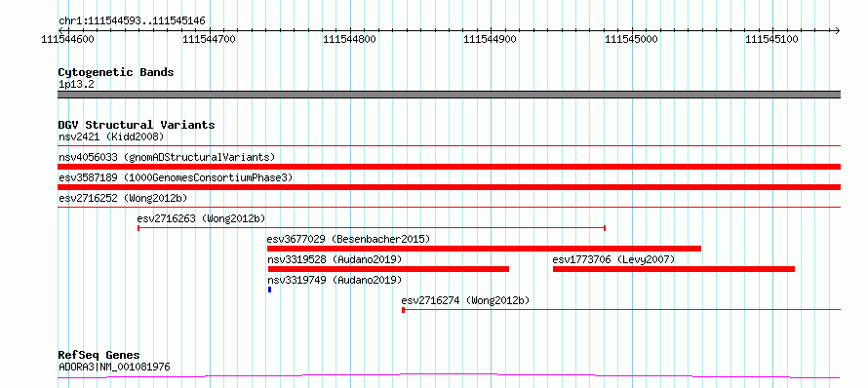Click the Cytogenetic Bands track title

[x=116, y=72]
